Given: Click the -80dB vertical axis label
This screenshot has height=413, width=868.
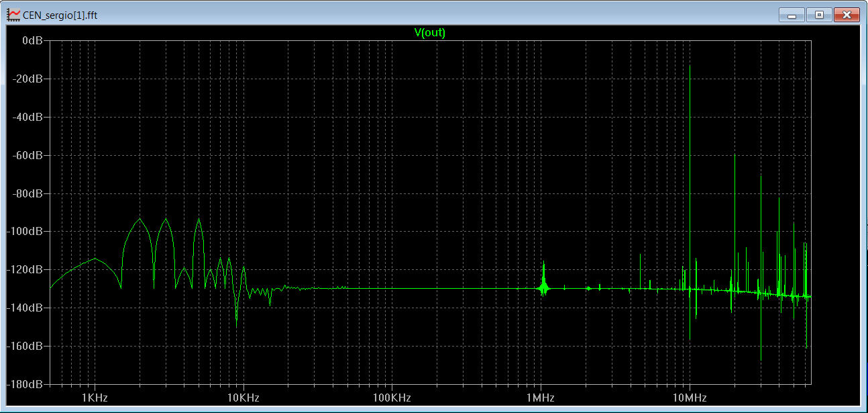Looking at the screenshot, I should [28, 193].
